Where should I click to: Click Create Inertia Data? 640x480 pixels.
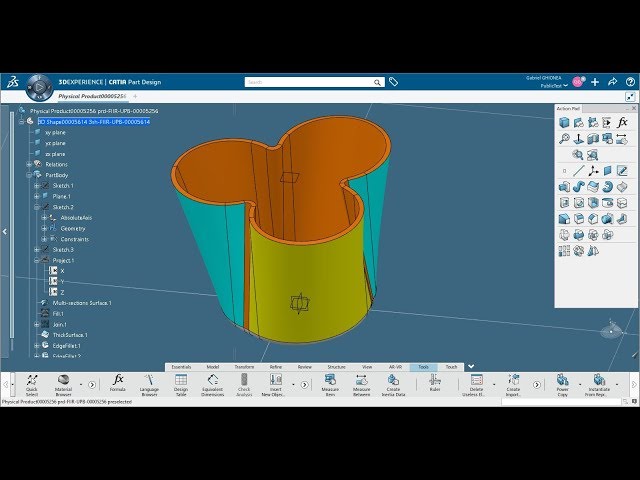(x=393, y=384)
